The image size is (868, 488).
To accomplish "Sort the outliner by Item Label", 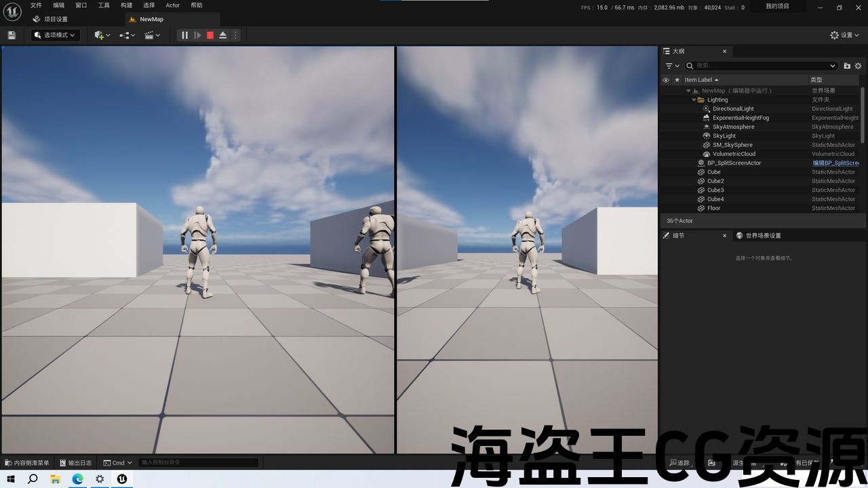I will coord(698,80).
